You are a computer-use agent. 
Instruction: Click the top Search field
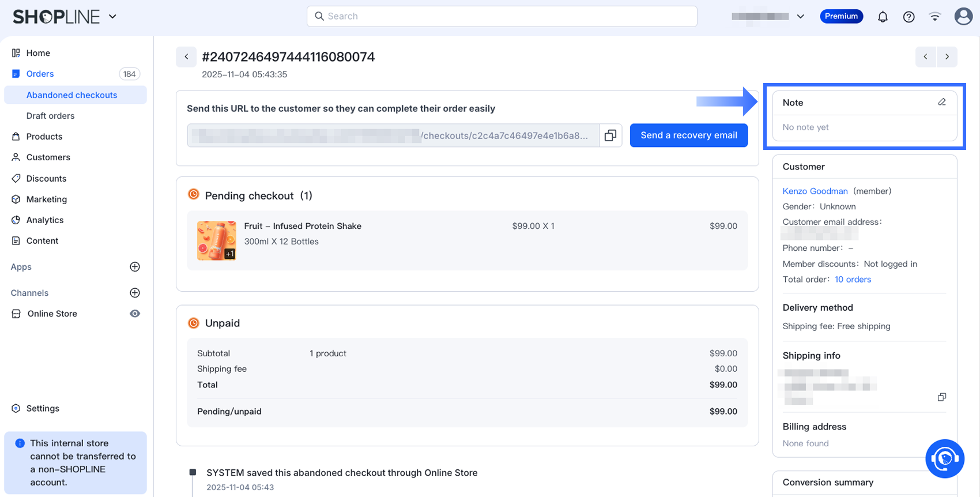(502, 16)
